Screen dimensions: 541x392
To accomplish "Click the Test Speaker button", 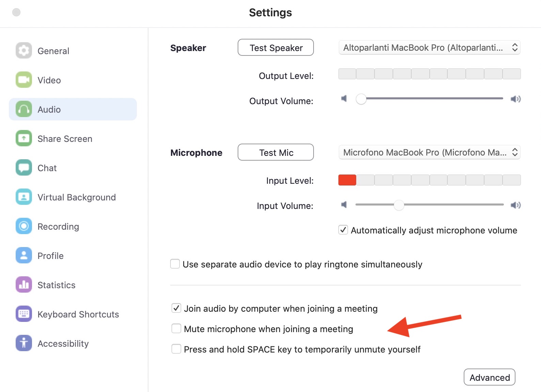I will [x=276, y=48].
